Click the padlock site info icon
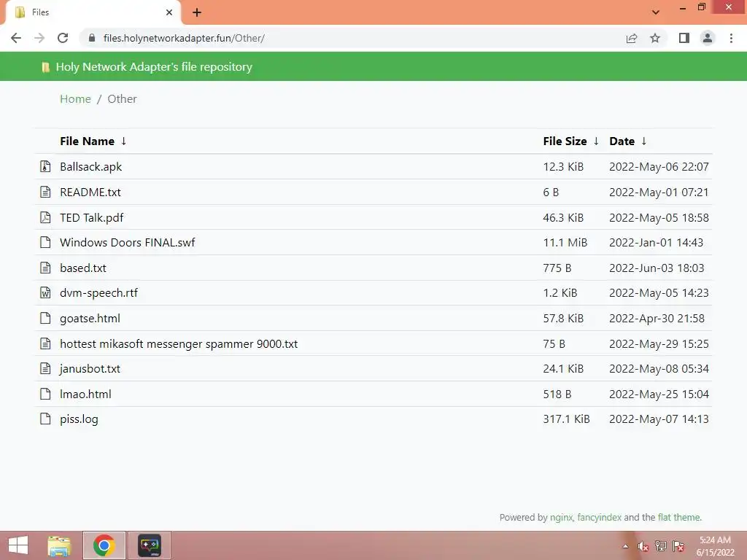The width and height of the screenshot is (747, 560). pyautogui.click(x=92, y=38)
